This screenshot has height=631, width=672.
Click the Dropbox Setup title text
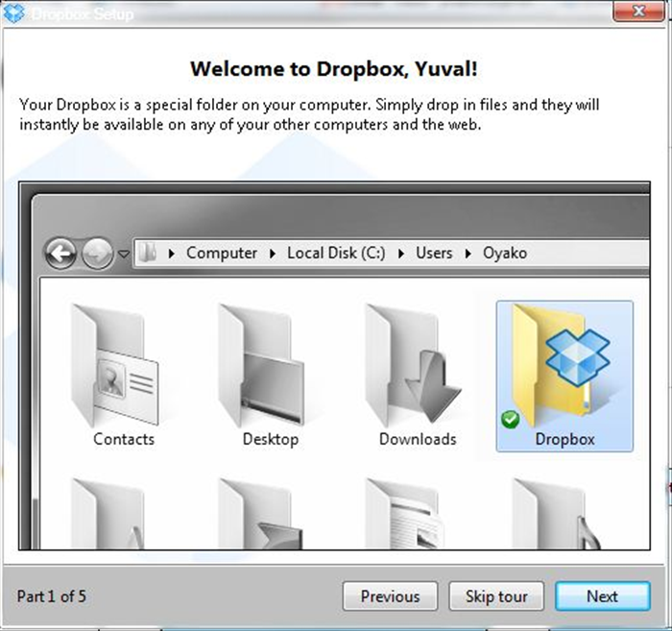(83, 13)
